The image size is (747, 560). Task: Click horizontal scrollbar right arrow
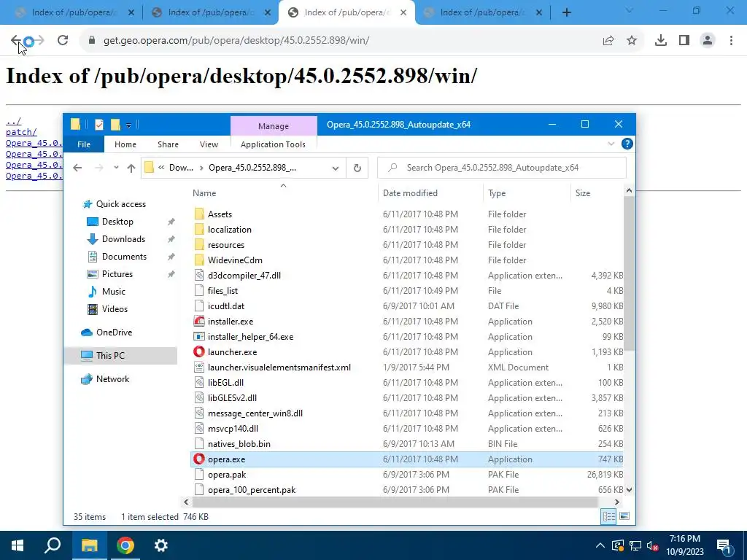tap(617, 502)
